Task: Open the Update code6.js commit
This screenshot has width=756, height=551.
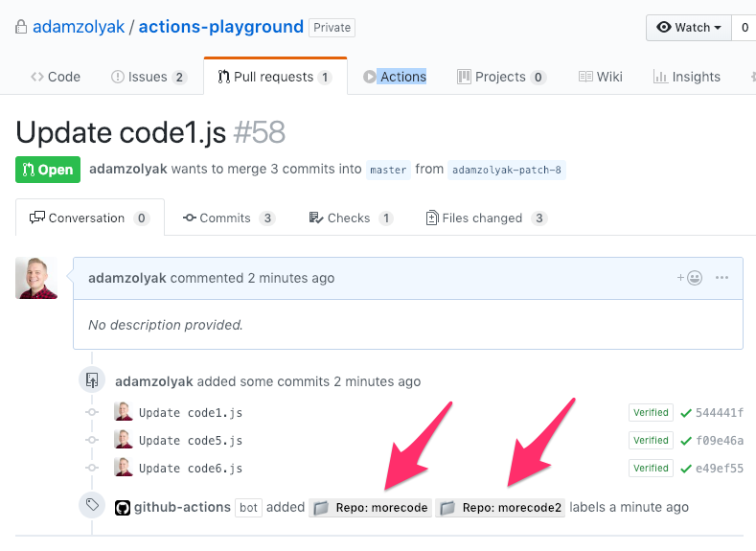Action: [191, 468]
